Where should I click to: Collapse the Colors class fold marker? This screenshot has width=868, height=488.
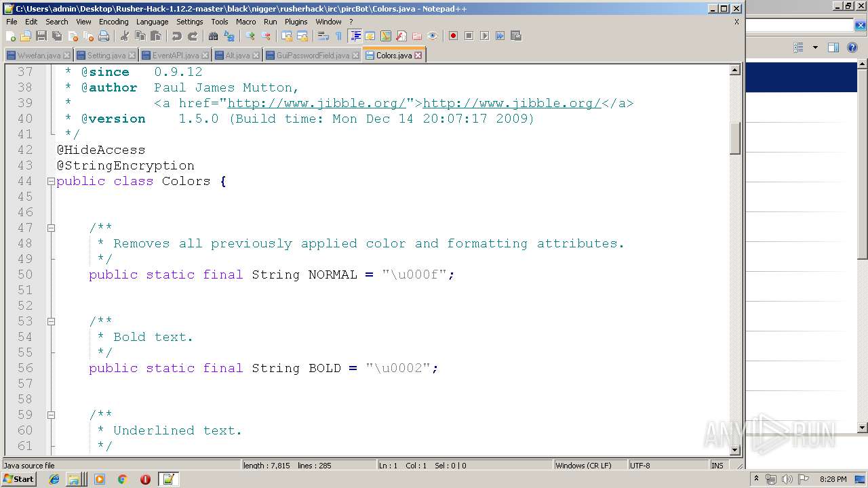51,181
